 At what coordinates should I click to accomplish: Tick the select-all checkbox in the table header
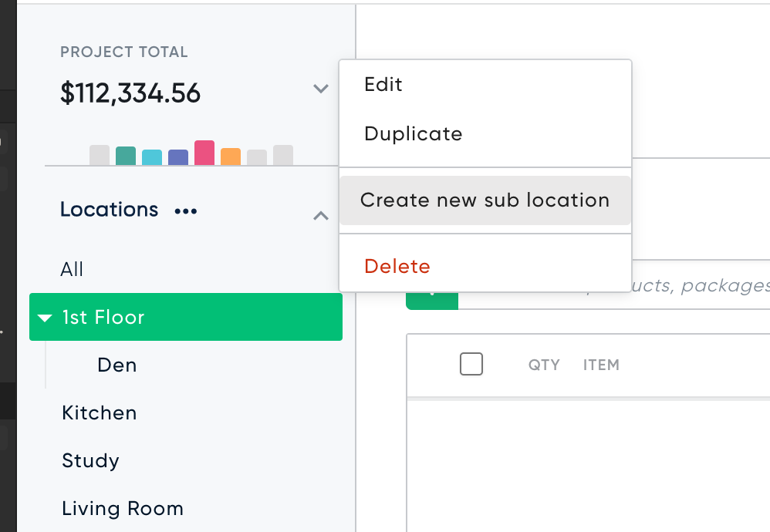tap(471, 364)
